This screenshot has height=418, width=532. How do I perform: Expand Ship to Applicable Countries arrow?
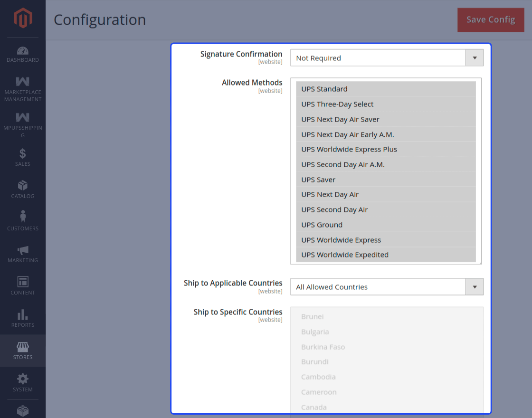[x=475, y=287]
